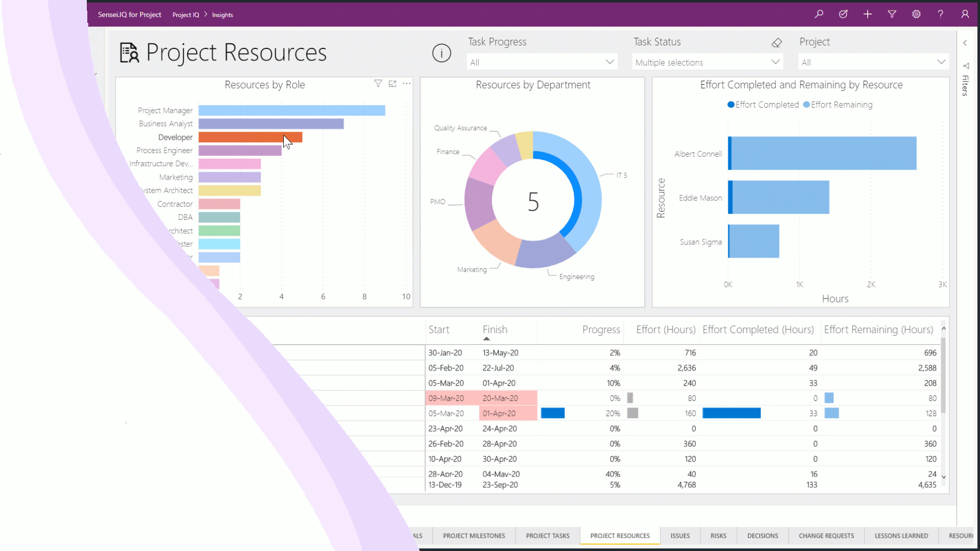The image size is (980, 551).
Task: Click Project IQ breadcrumb link
Action: (x=186, y=15)
